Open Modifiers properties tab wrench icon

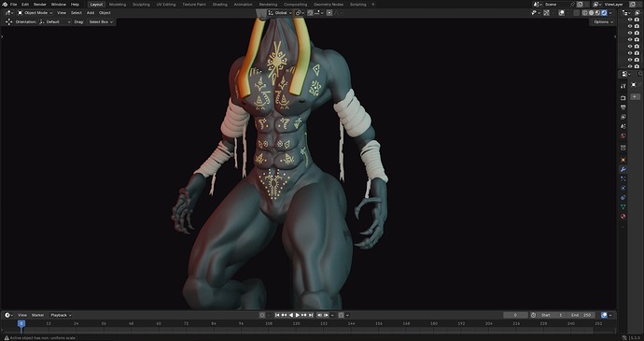click(x=623, y=169)
